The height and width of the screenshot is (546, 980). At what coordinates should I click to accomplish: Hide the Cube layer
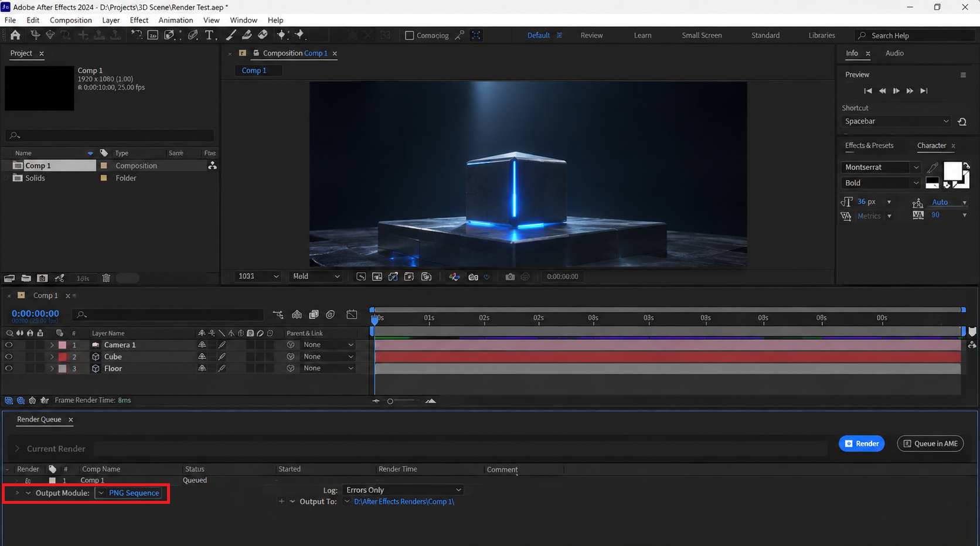pos(9,357)
